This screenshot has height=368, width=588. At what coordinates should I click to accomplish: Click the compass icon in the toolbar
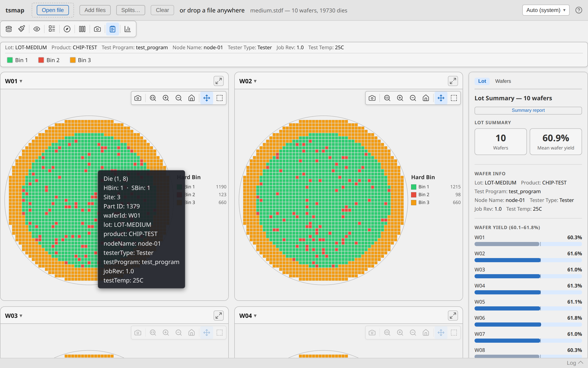67,29
